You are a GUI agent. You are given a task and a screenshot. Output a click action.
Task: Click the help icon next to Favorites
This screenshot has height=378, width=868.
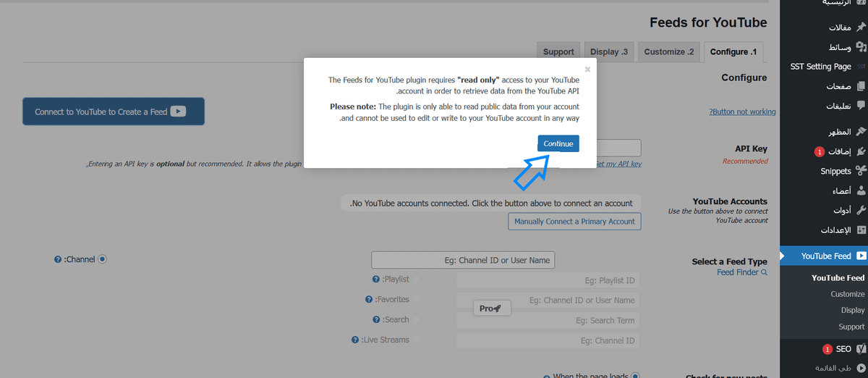click(369, 300)
